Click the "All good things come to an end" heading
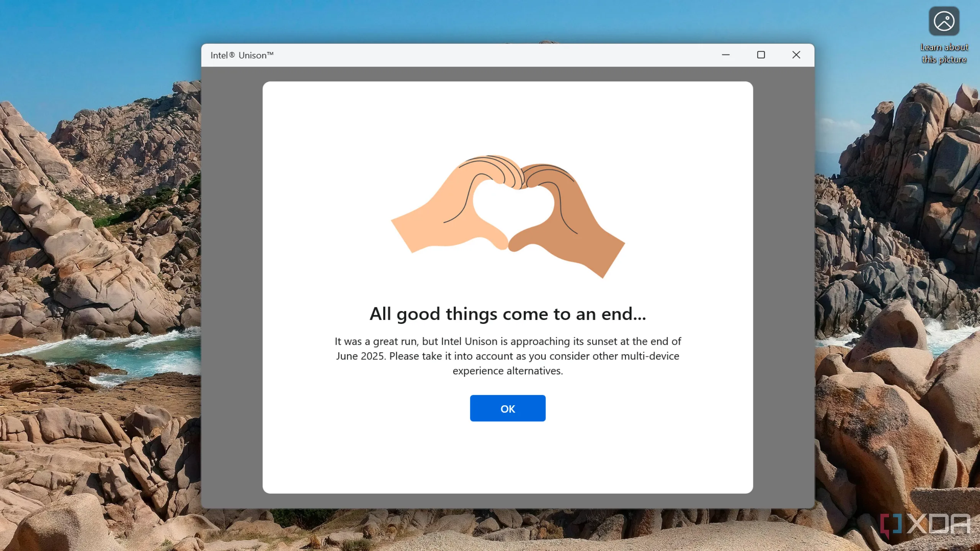 [508, 314]
